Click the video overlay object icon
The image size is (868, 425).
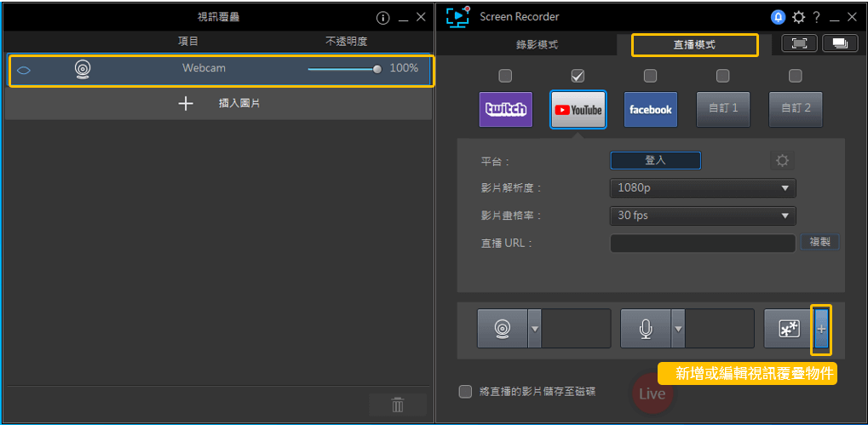click(790, 329)
